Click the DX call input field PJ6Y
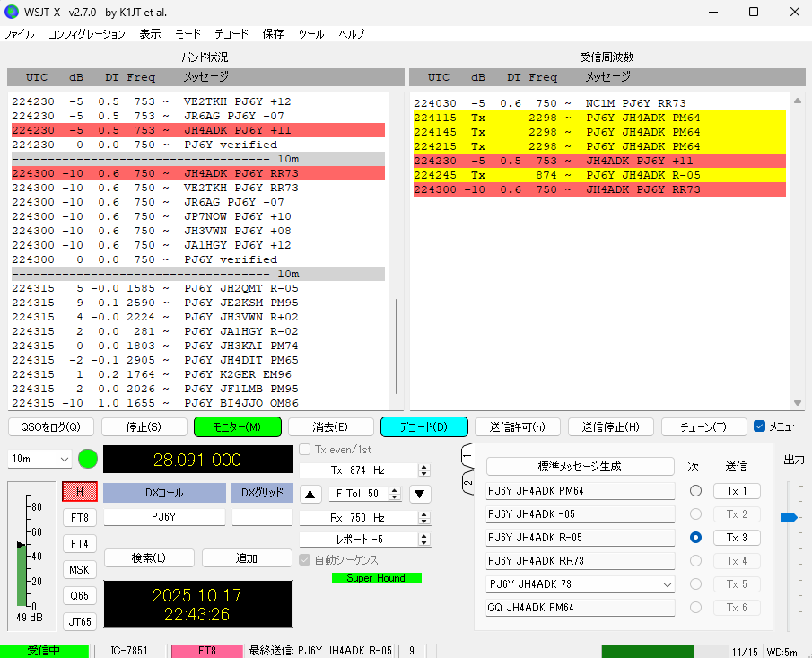 coord(163,517)
